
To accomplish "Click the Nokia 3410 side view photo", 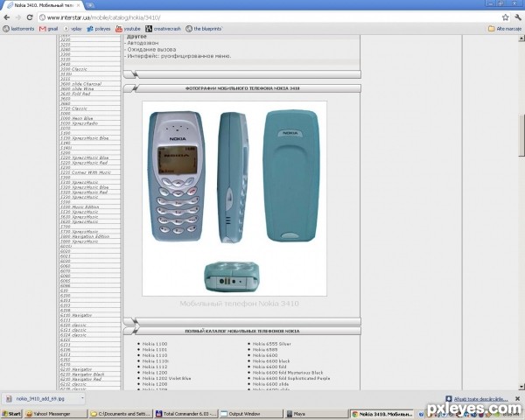I will (234, 178).
